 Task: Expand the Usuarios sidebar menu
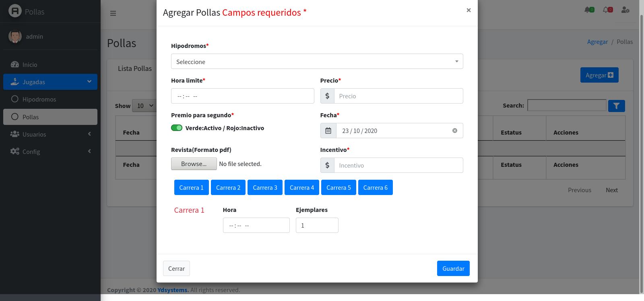click(50, 134)
